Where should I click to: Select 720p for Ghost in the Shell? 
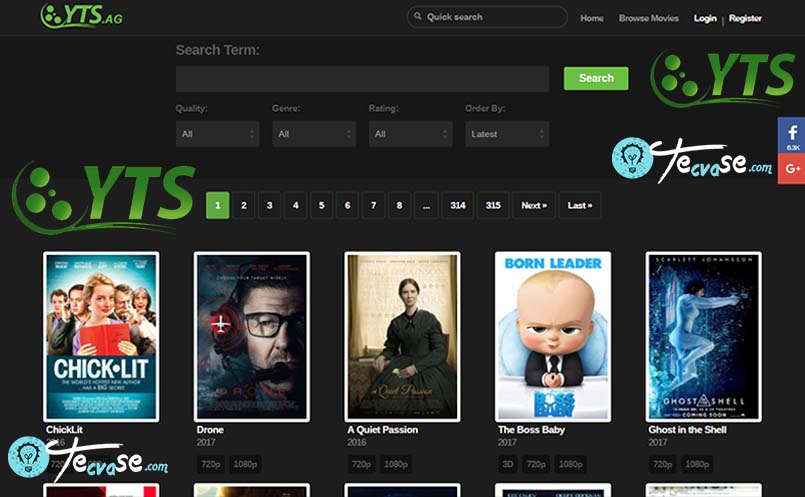662,464
